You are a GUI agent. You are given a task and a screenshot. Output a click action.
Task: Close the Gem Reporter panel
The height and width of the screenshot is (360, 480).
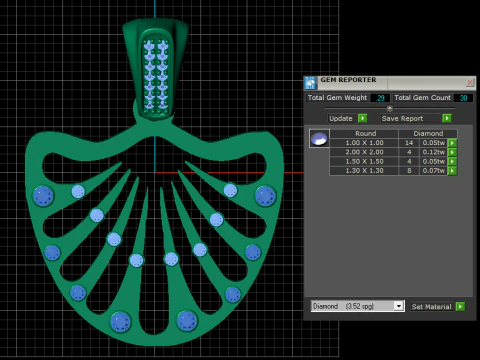click(470, 82)
